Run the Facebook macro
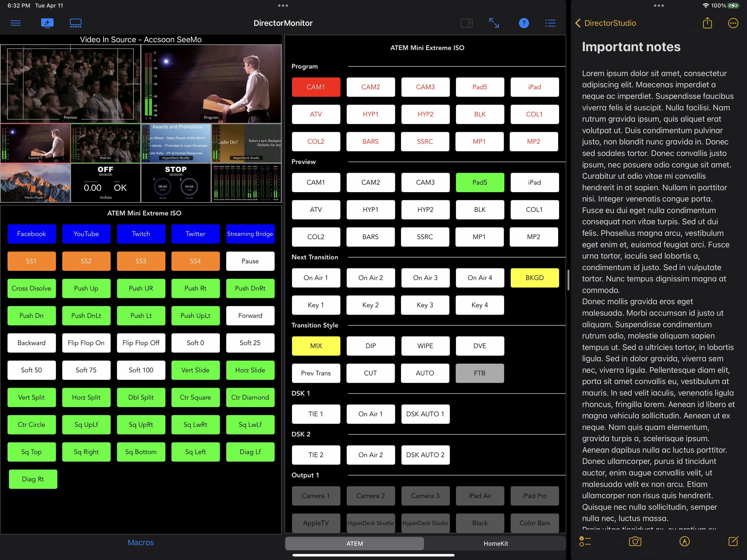 (31, 234)
